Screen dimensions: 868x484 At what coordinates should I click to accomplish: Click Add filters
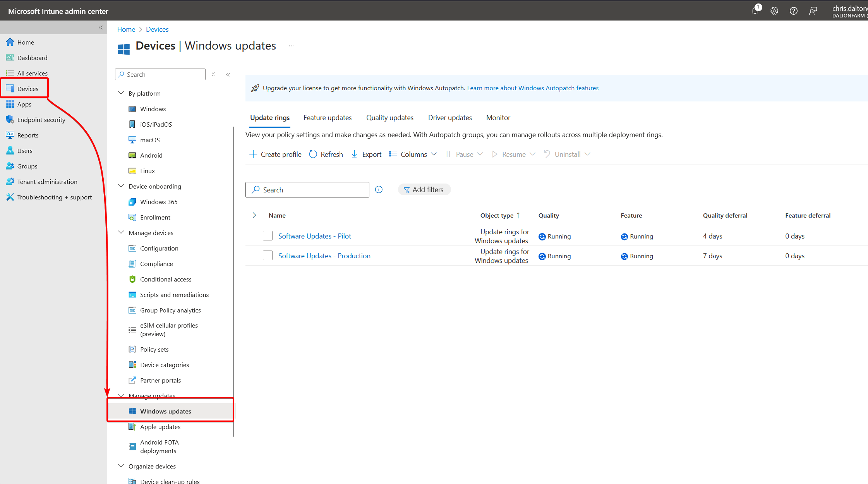(424, 190)
